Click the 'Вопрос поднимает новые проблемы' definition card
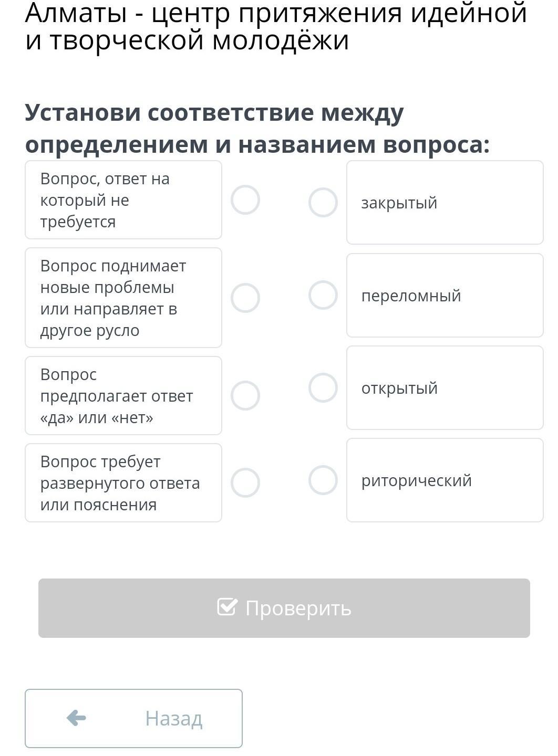The image size is (558, 756). [123, 298]
